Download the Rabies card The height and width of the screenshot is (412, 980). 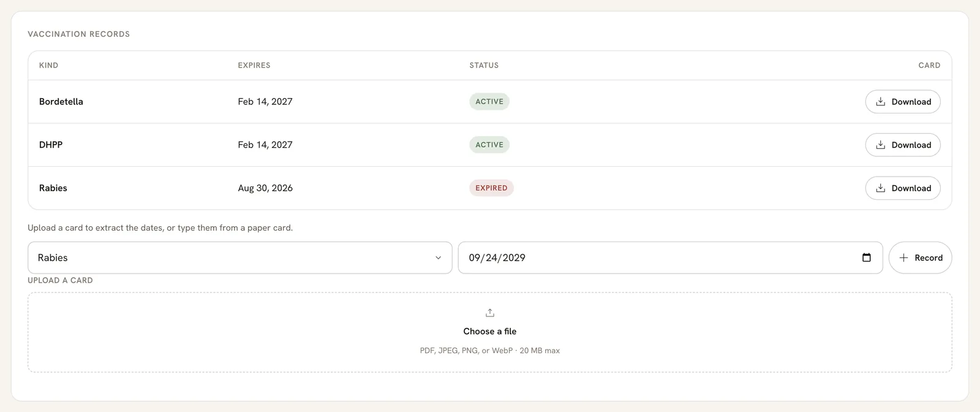coord(903,188)
